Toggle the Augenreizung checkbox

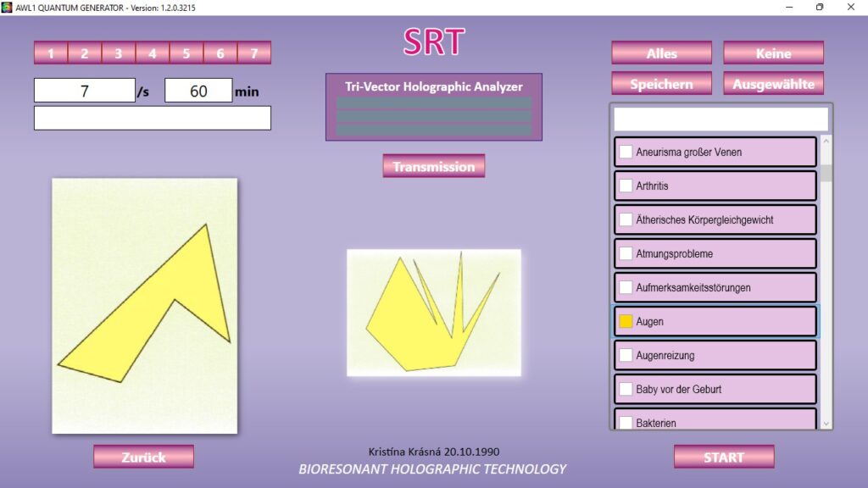626,355
